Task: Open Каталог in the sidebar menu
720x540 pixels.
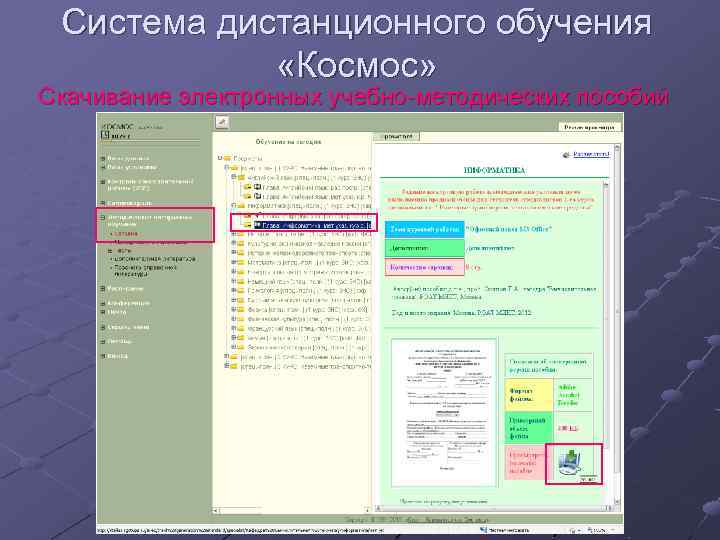Action: coord(126,234)
